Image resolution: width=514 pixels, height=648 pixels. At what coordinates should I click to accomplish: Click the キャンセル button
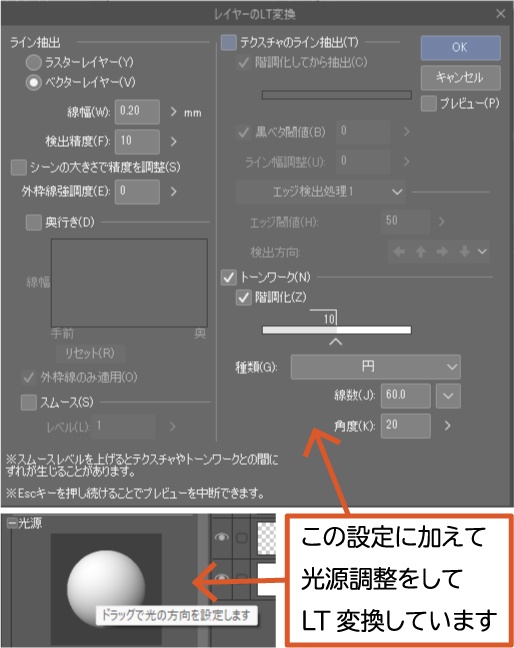click(460, 78)
